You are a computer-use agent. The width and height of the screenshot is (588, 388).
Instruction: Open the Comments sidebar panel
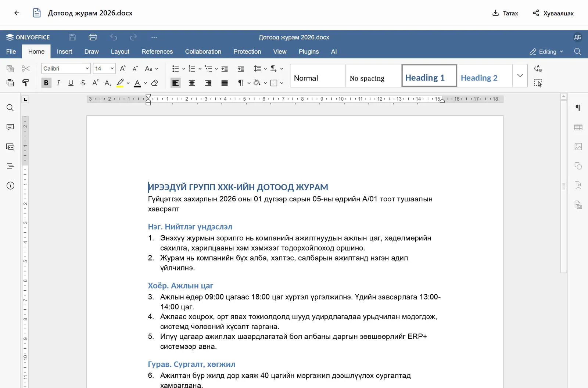10,127
